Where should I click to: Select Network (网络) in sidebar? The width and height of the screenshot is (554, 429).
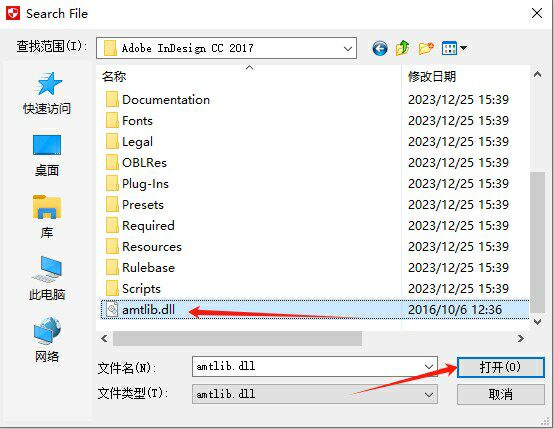(x=47, y=340)
